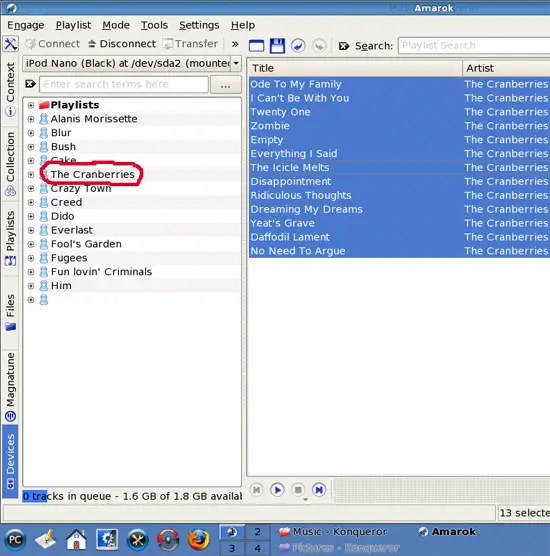Image resolution: width=550 pixels, height=556 pixels.
Task: Click artist icon beside Creed
Action: [x=44, y=202]
